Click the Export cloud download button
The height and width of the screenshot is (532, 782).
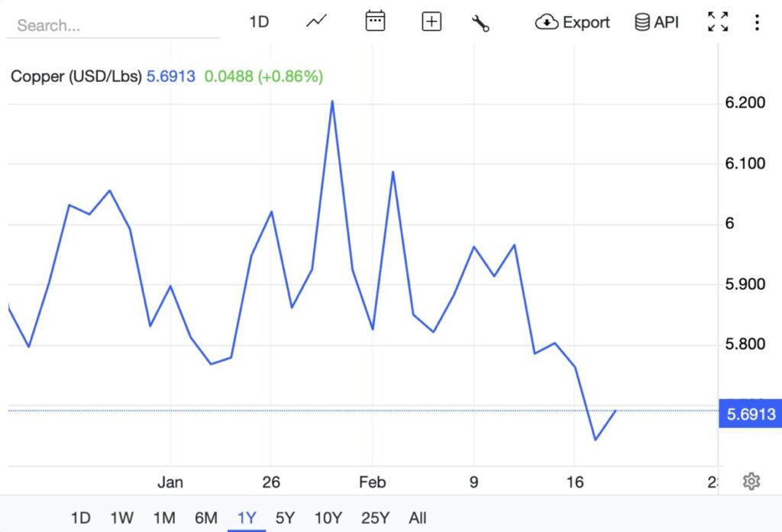573,22
